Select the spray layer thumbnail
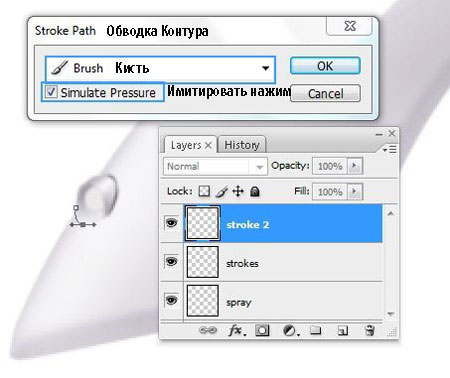The image size is (450, 378). (x=203, y=301)
